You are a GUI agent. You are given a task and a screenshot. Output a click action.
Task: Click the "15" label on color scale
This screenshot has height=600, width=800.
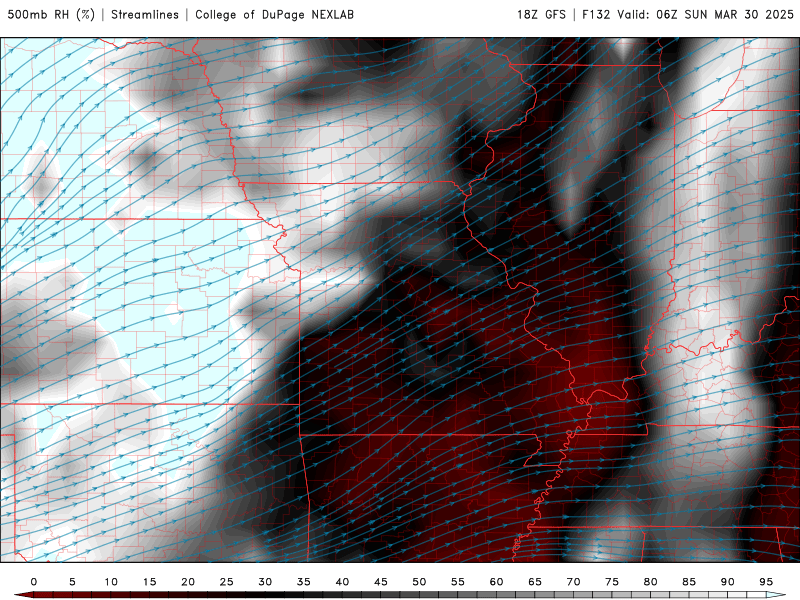(x=149, y=582)
